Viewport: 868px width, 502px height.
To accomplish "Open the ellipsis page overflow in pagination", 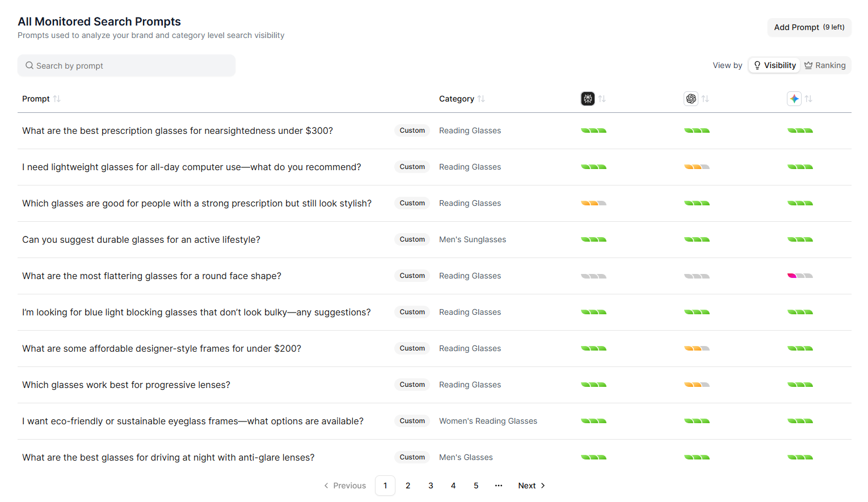I will (x=499, y=486).
